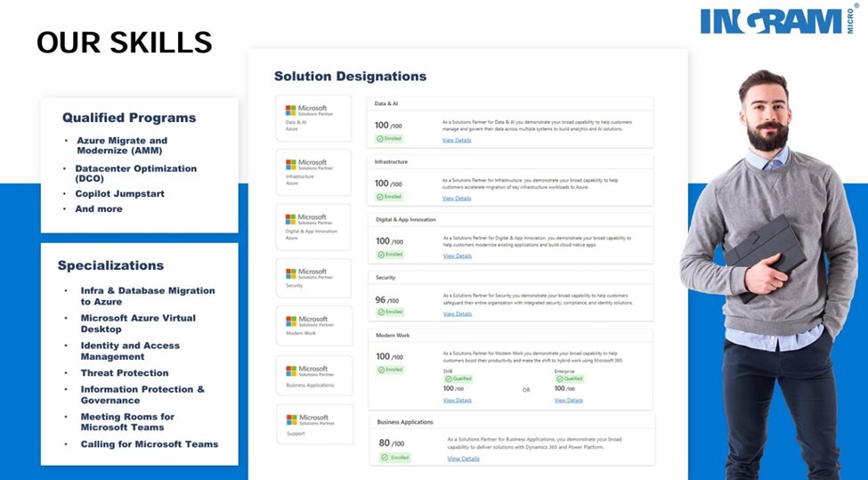Select the Microsoft Infrastructure Azure badge

(313, 172)
